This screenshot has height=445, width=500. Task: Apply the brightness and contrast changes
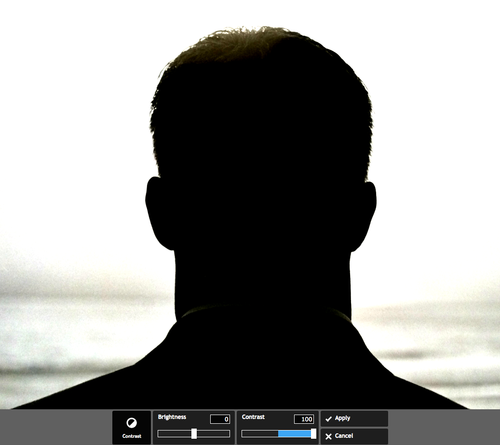(354, 419)
